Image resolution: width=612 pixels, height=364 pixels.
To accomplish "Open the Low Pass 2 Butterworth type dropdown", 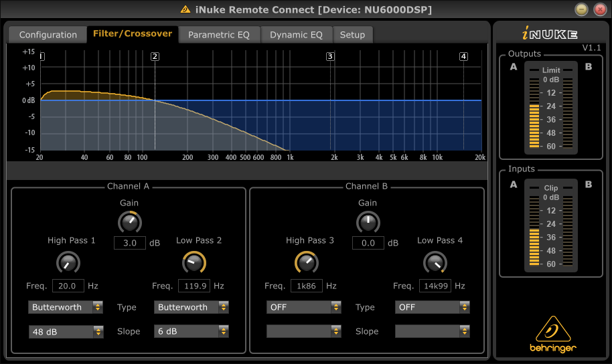I will 192,307.
